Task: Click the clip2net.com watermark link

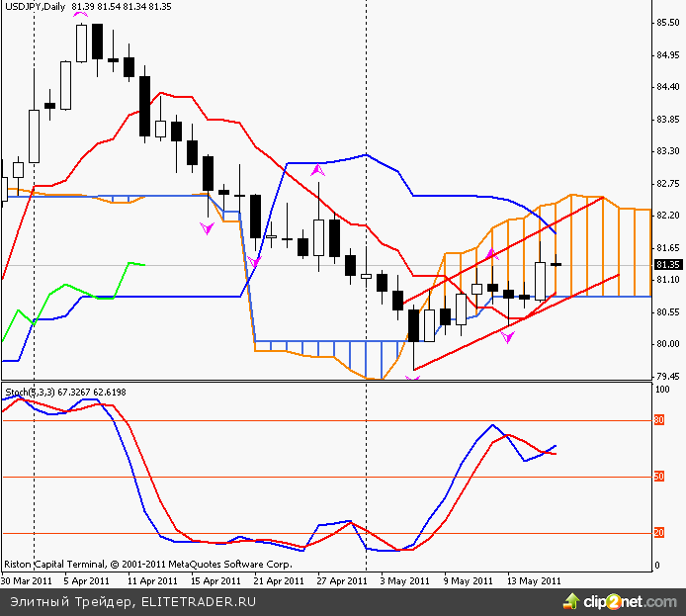Action: pos(625,600)
